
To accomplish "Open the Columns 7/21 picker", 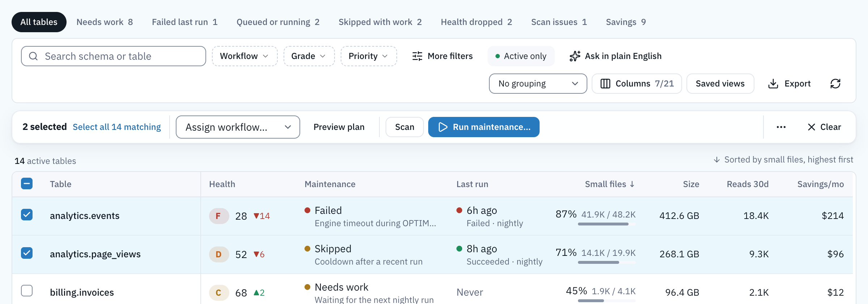I will click(x=637, y=84).
